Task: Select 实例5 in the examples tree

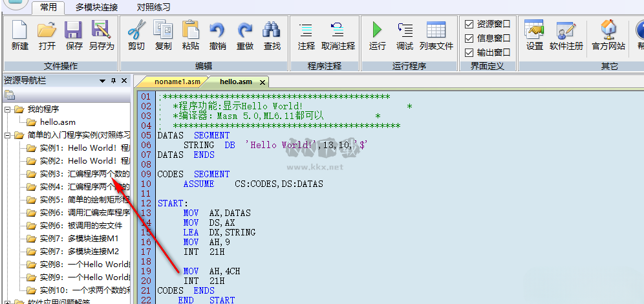Action: click(x=83, y=199)
